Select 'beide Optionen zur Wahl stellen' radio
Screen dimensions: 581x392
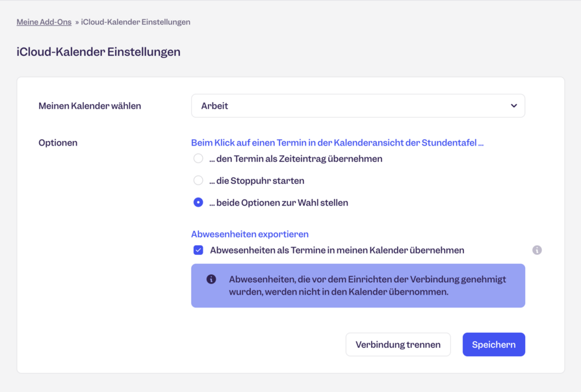tap(198, 202)
